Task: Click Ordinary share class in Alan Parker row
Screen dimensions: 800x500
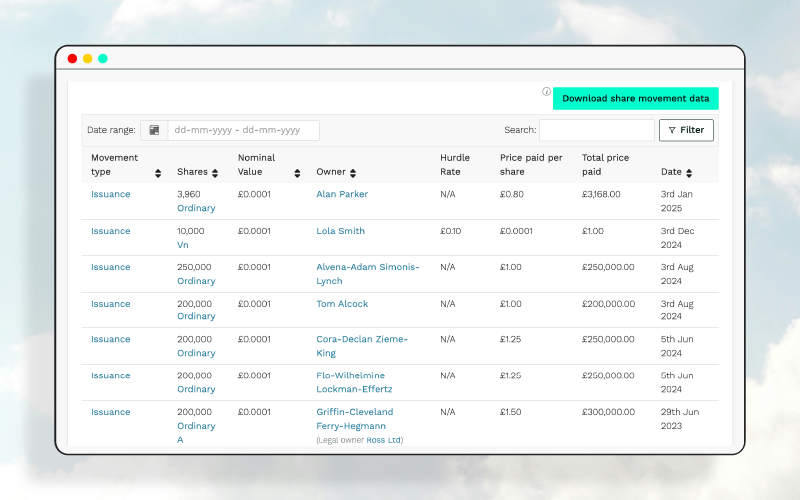Action: (196, 208)
